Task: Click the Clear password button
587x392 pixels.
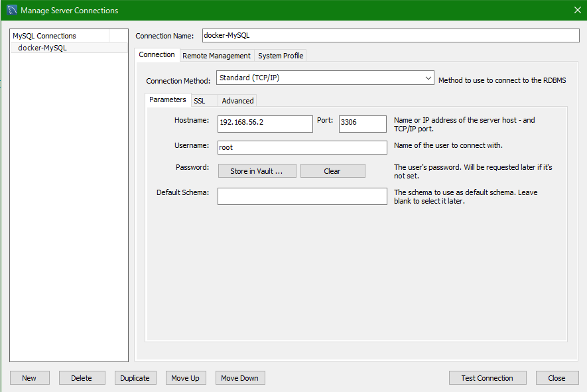Action: click(x=332, y=171)
